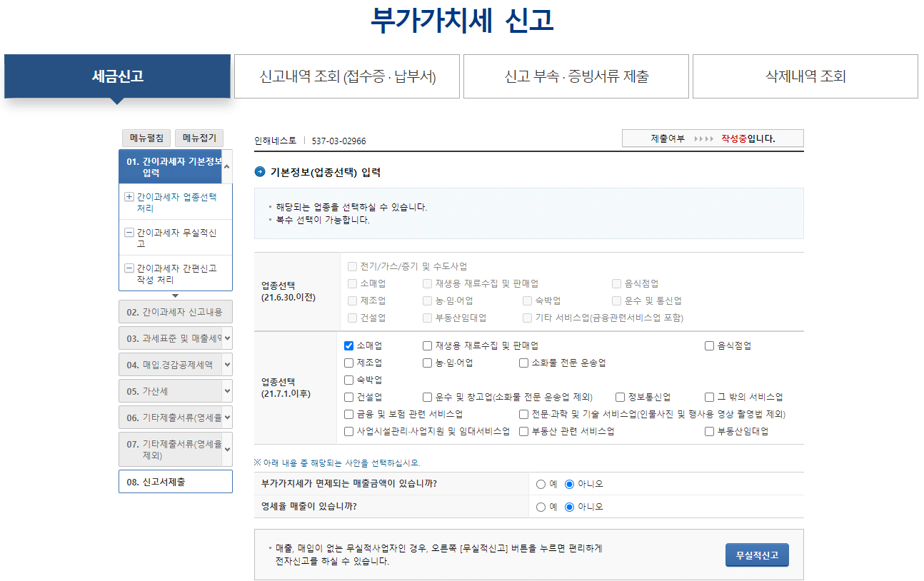Check the 숙박업 checkbox
Viewport: 924px width, 581px height.
tap(348, 380)
